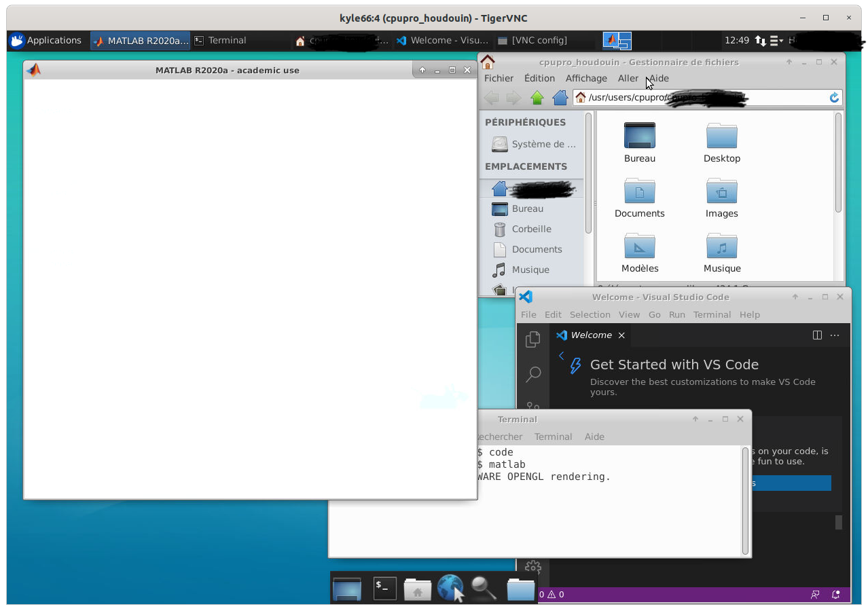
Task: Switch to Welcome - Visual Studio taskbar button
Action: 443,41
